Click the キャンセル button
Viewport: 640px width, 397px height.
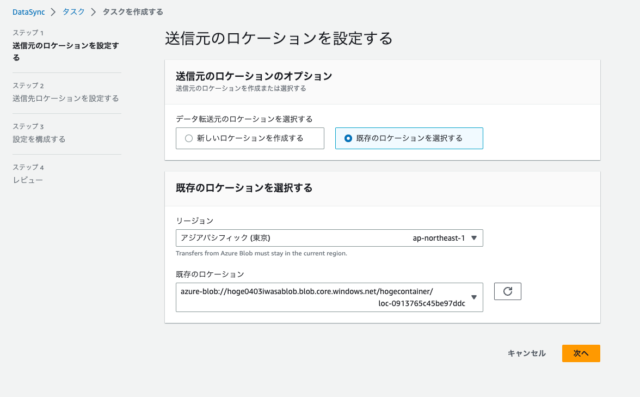[x=527, y=353]
